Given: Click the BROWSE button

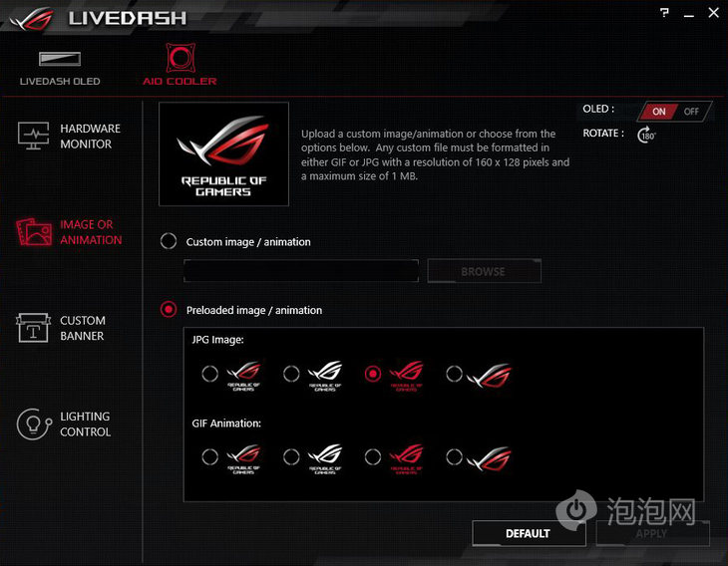Looking at the screenshot, I should 484,271.
